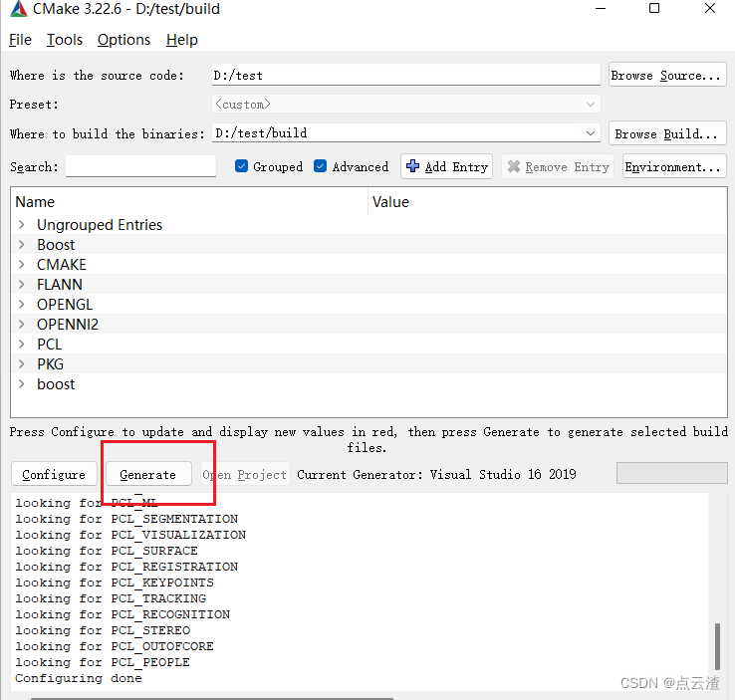Click 'looking for PCL_STEREO' log line

103,630
